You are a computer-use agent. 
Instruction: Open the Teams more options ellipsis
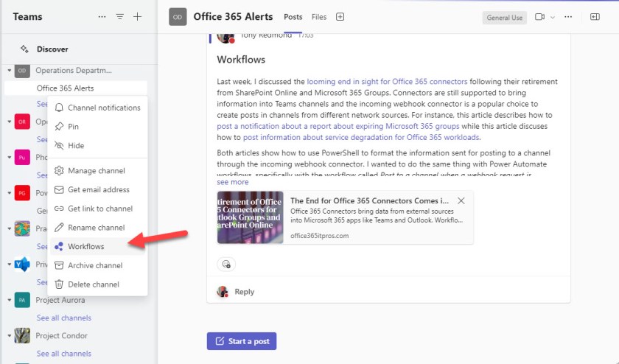[x=102, y=17]
